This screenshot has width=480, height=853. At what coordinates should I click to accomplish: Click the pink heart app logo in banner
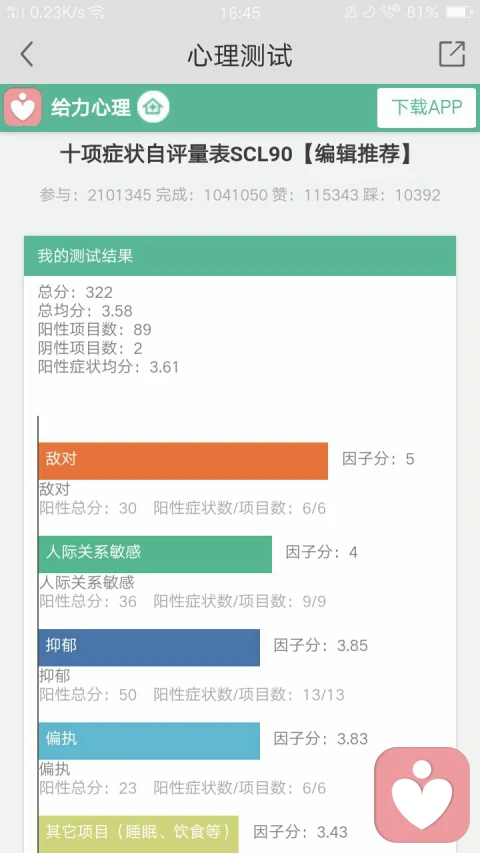point(23,107)
